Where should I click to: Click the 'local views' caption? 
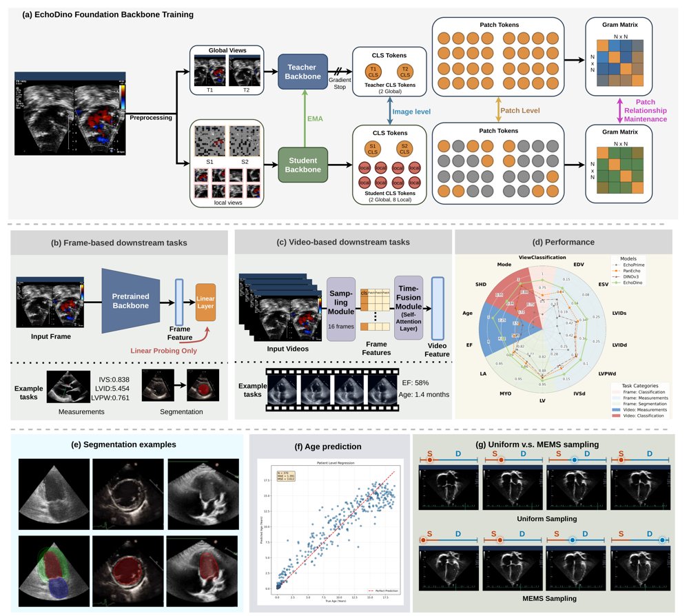point(227,203)
